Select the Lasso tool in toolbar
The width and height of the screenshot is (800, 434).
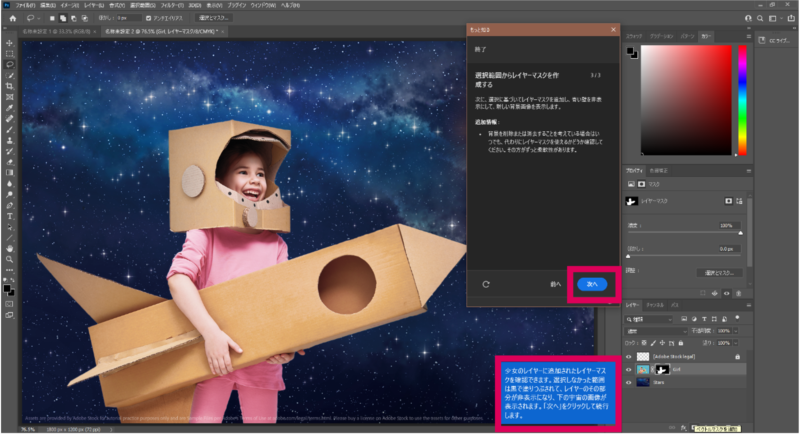tap(9, 64)
